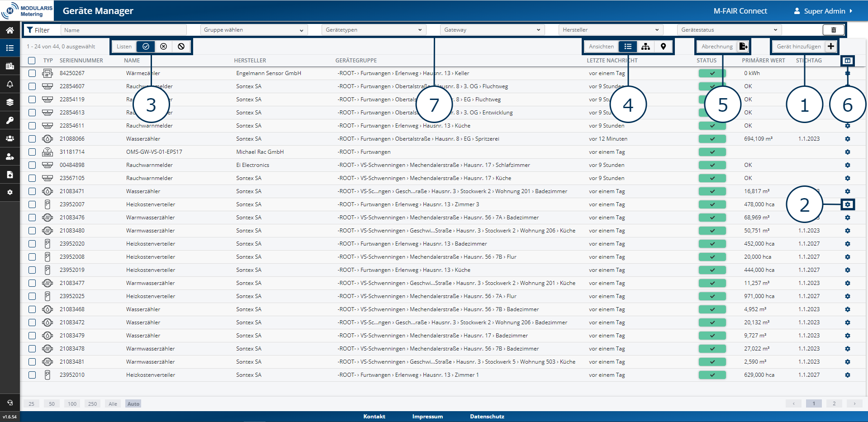The width and height of the screenshot is (868, 422).
Task: Open gear settings for device 23952007
Action: [x=847, y=204]
